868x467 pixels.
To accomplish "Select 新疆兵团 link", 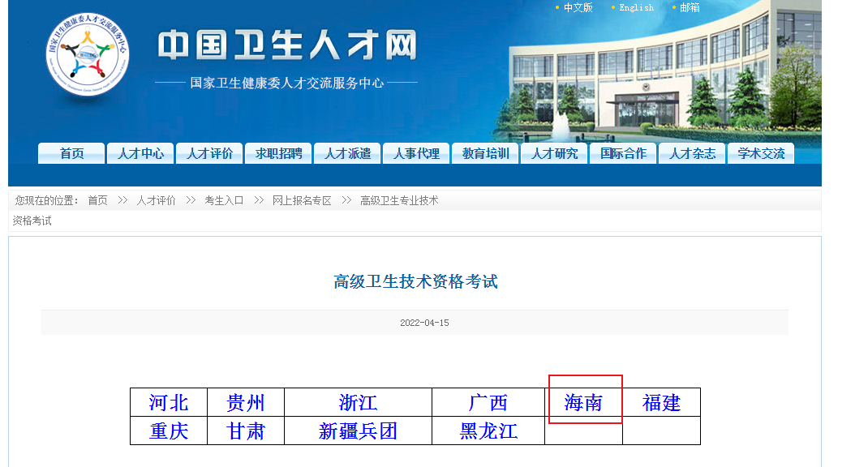I will (359, 431).
